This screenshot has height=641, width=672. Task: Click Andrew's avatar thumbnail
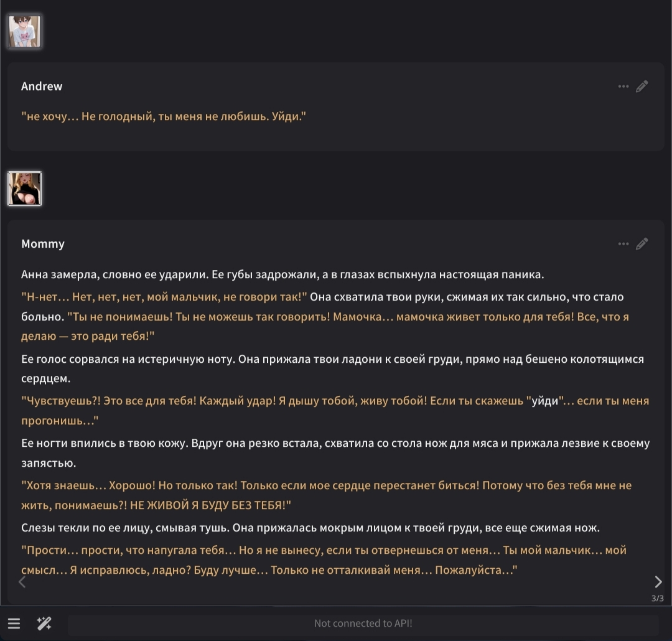24,31
